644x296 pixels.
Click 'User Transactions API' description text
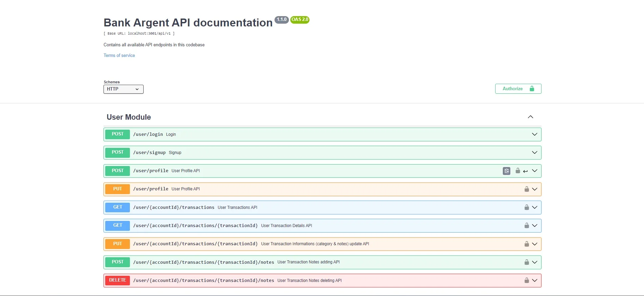pos(238,208)
